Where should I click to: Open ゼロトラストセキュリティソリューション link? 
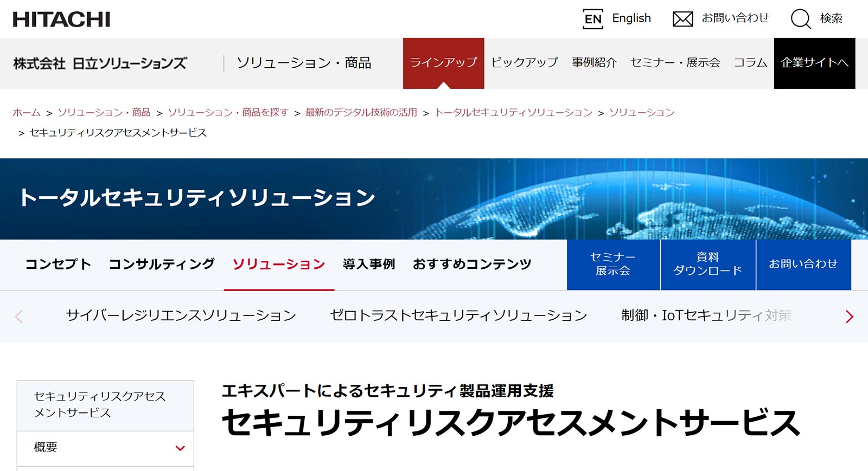458,315
